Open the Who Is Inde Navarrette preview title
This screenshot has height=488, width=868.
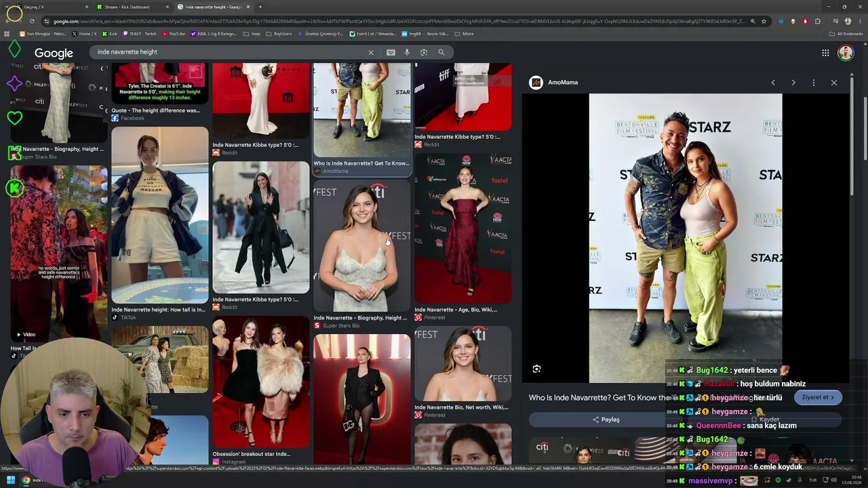(x=597, y=398)
